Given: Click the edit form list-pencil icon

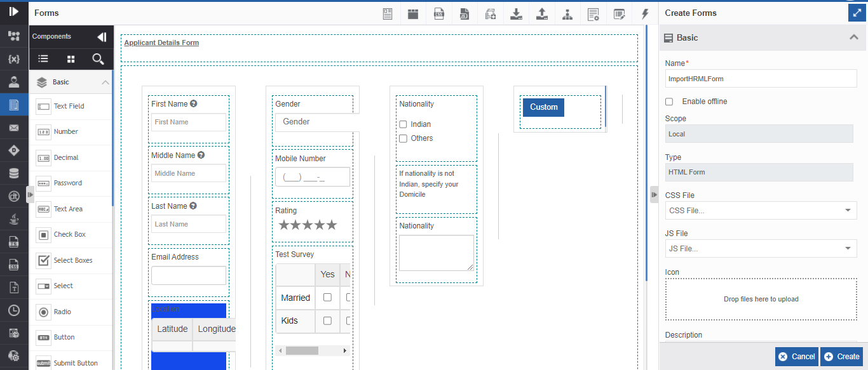Looking at the screenshot, I should pos(620,13).
